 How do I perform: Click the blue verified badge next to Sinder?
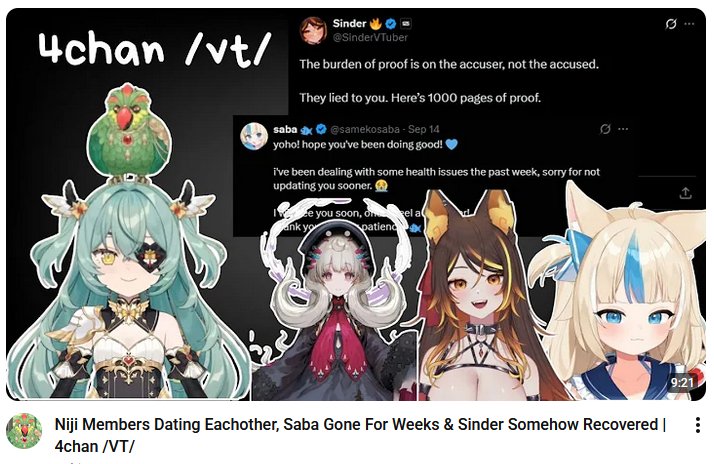tap(390, 24)
